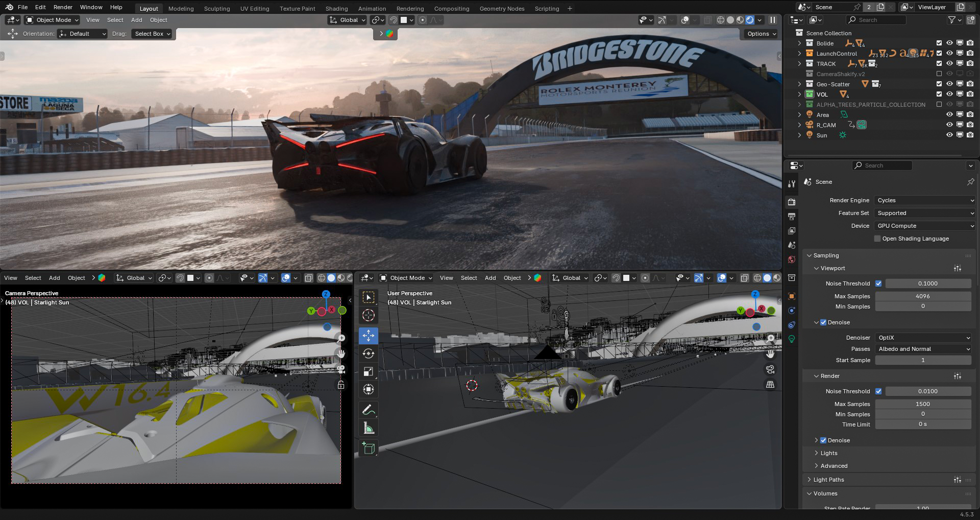This screenshot has height=520, width=980.
Task: Open the light Object Data properties tab
Action: (x=792, y=339)
